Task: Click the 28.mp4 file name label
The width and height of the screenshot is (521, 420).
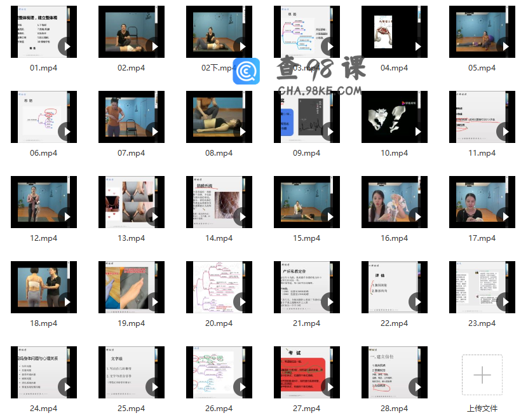Action: coord(394,409)
